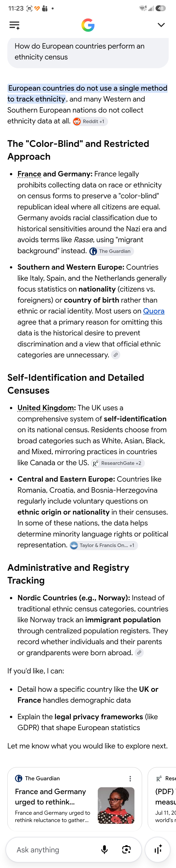The width and height of the screenshot is (176, 868).
Task: Tap link icon after Nordic Countries paragraph
Action: coord(139,653)
